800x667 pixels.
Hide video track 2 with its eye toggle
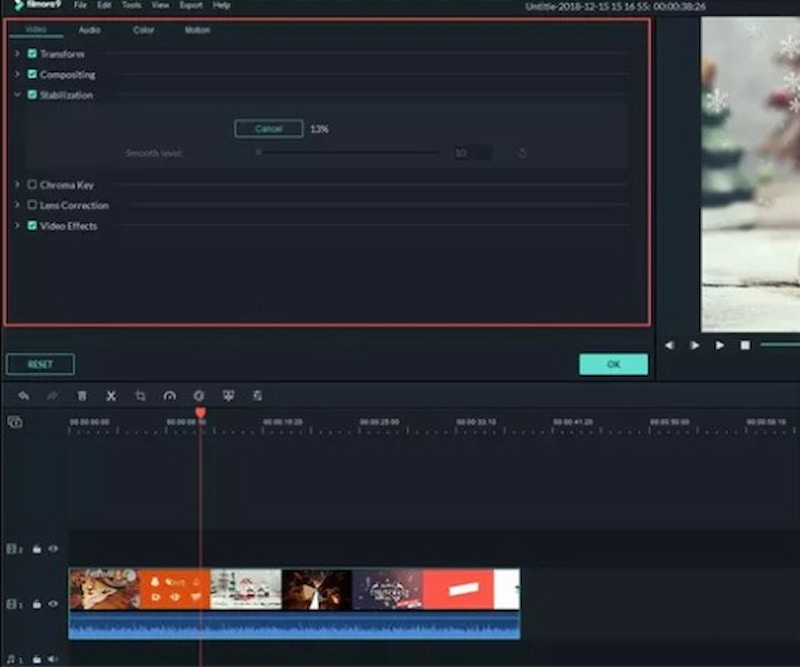[52, 549]
